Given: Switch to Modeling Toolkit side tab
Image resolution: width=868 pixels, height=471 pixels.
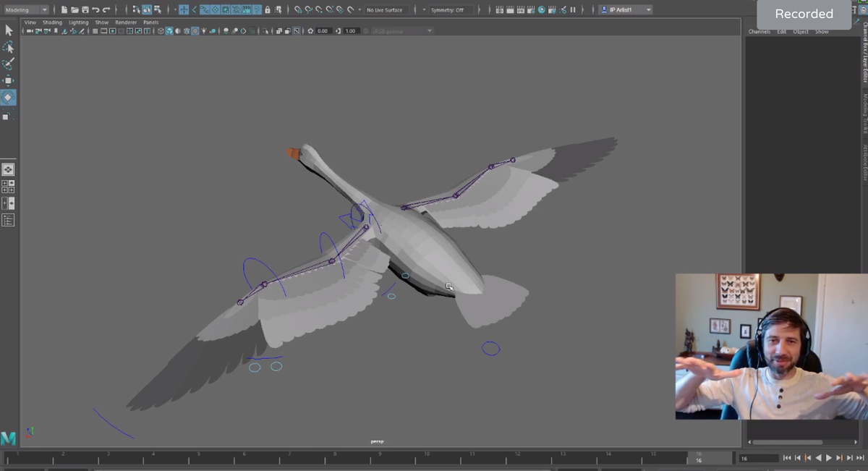Looking at the screenshot, I should point(864,114).
